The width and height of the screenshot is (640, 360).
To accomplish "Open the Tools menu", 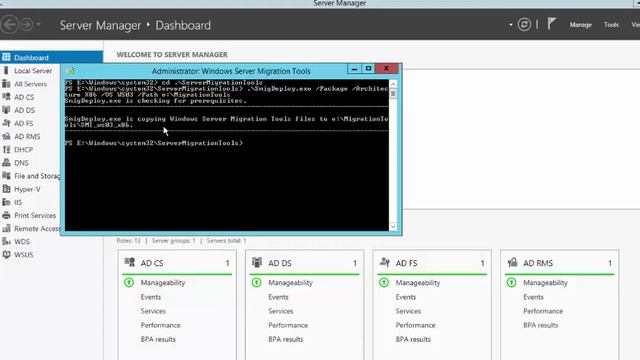I will coord(611,25).
